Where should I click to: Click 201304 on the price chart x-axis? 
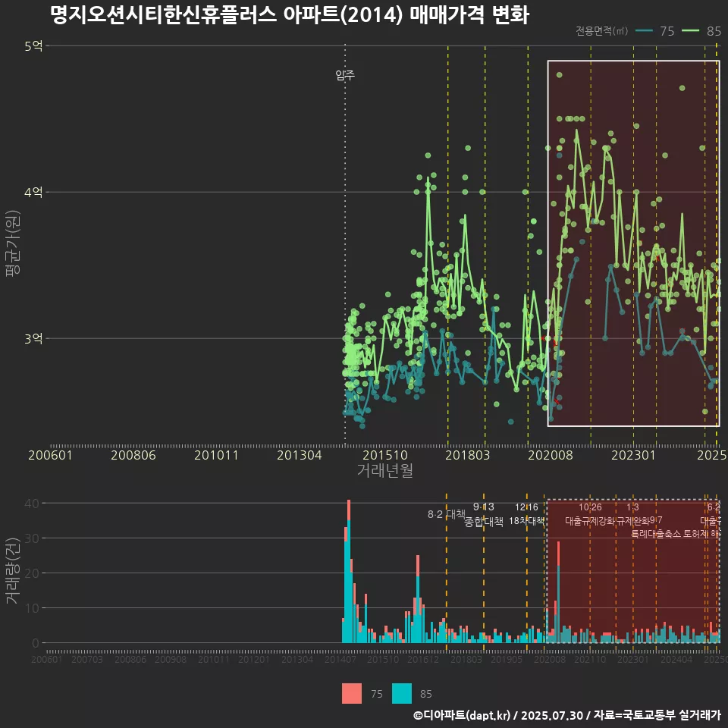point(300,455)
